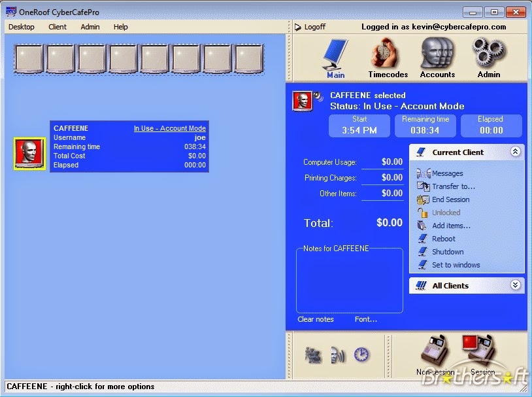This screenshot has height=397, width=532.
Task: Set the client to windows mode
Action: 457,265
